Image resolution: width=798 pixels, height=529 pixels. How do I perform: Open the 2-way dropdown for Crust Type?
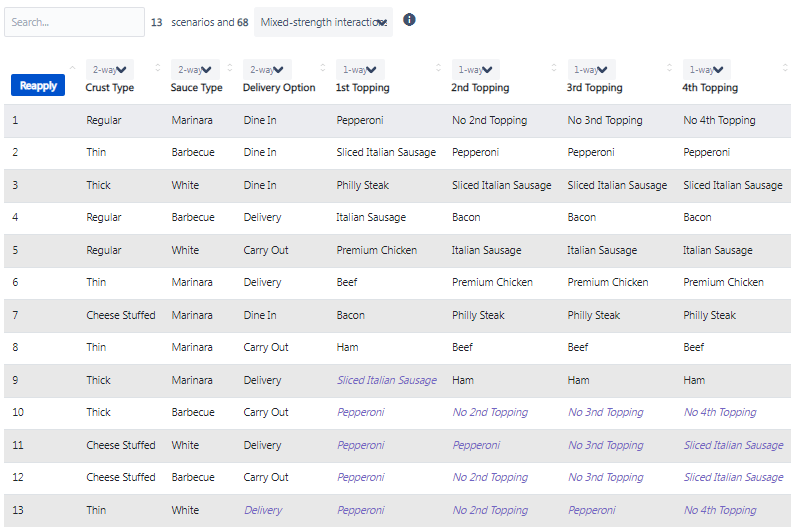click(x=110, y=70)
